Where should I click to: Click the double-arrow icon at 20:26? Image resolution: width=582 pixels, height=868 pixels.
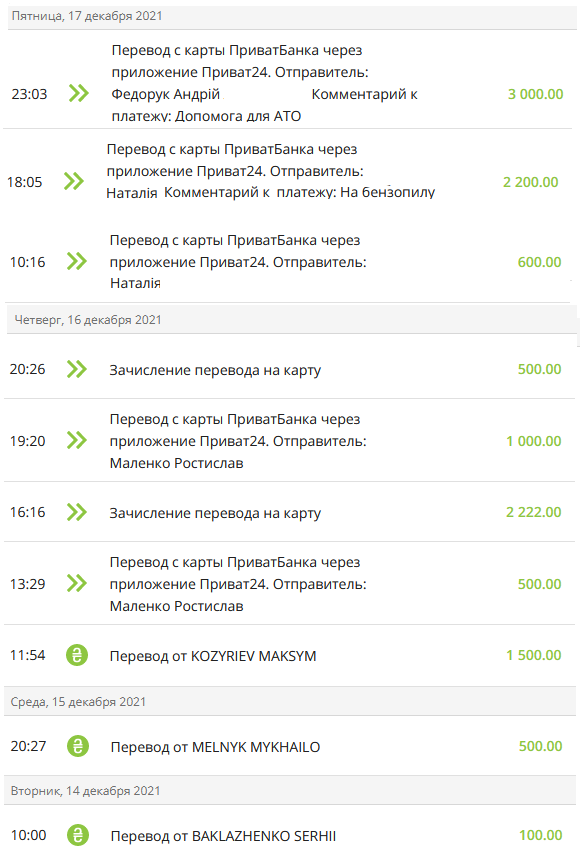pos(77,369)
